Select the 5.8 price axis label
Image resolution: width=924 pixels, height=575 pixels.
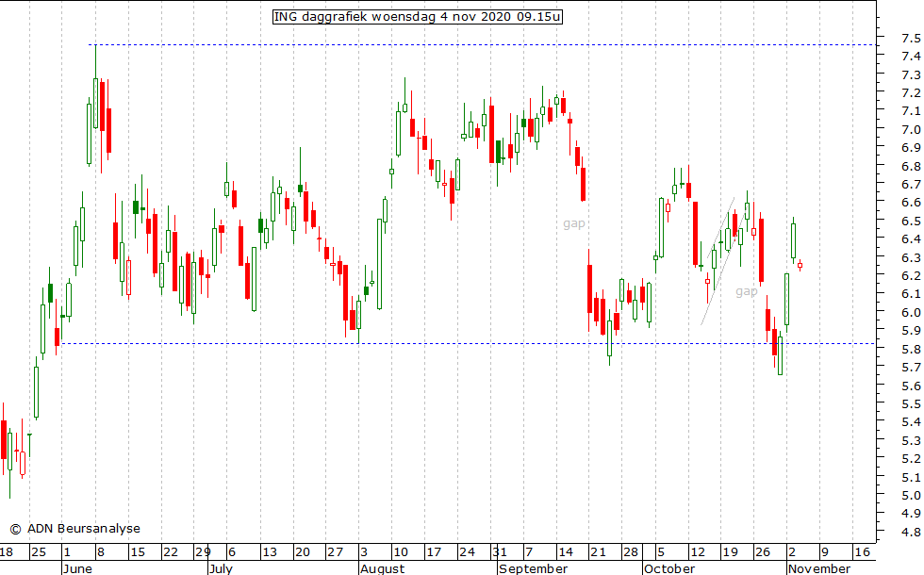click(x=911, y=349)
